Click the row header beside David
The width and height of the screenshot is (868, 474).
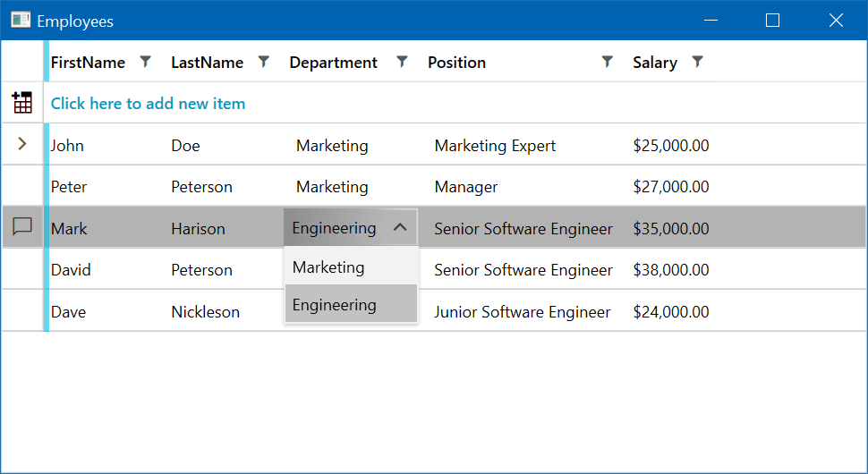[x=22, y=269]
